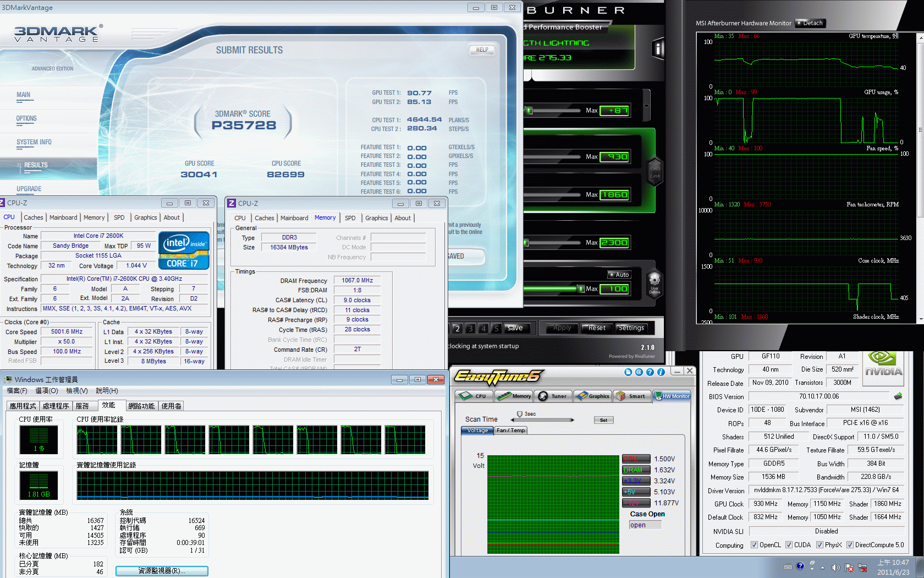Click Afterburner info 'i' side button
The width and height of the screenshot is (924, 578).
point(658,49)
